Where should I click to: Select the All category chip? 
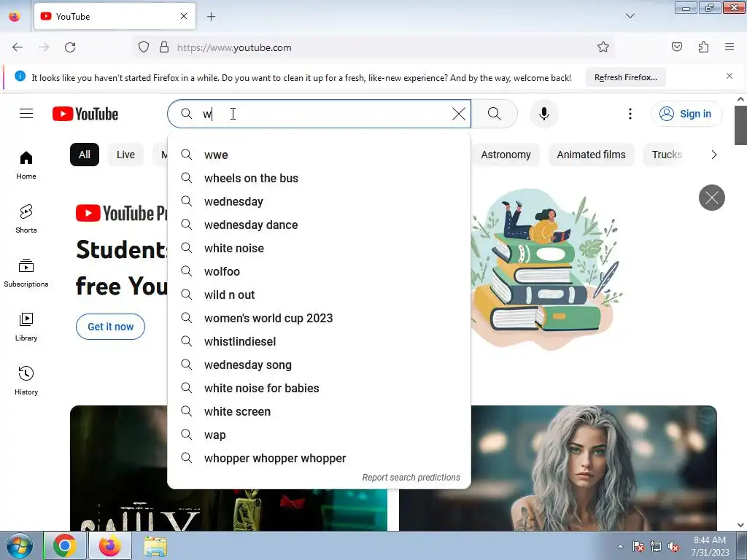(85, 155)
